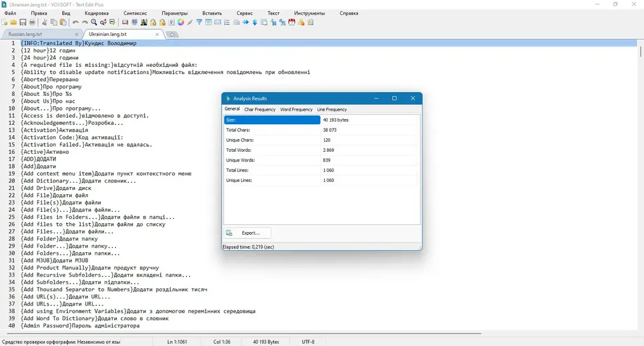
Task: Open the Word Frequency tab
Action: [296, 109]
